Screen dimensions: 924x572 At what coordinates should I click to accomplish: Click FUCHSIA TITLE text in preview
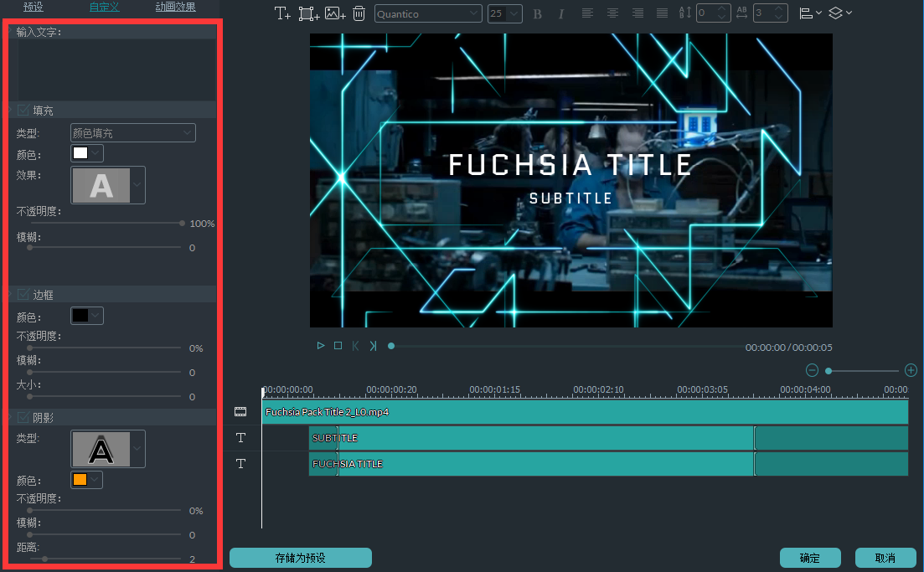click(x=570, y=165)
